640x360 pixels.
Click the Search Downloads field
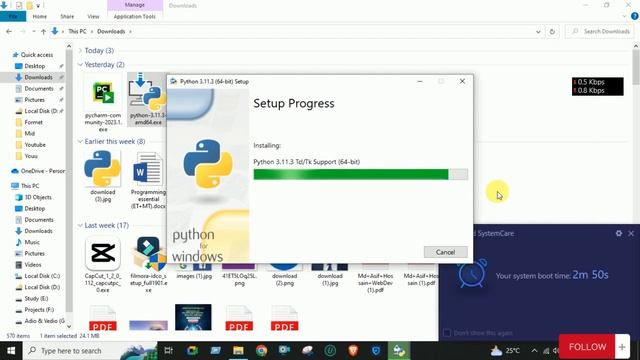click(601, 31)
